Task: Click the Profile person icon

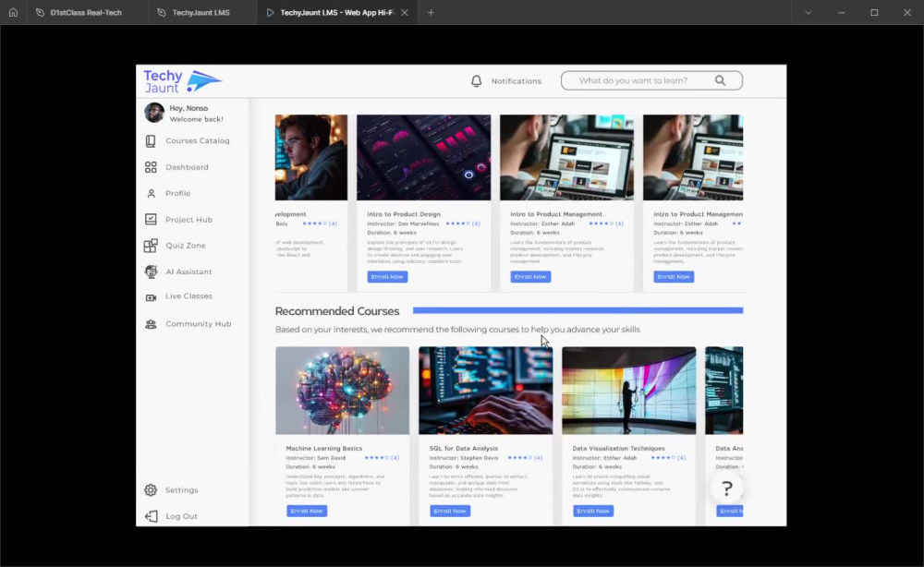Action: (151, 193)
